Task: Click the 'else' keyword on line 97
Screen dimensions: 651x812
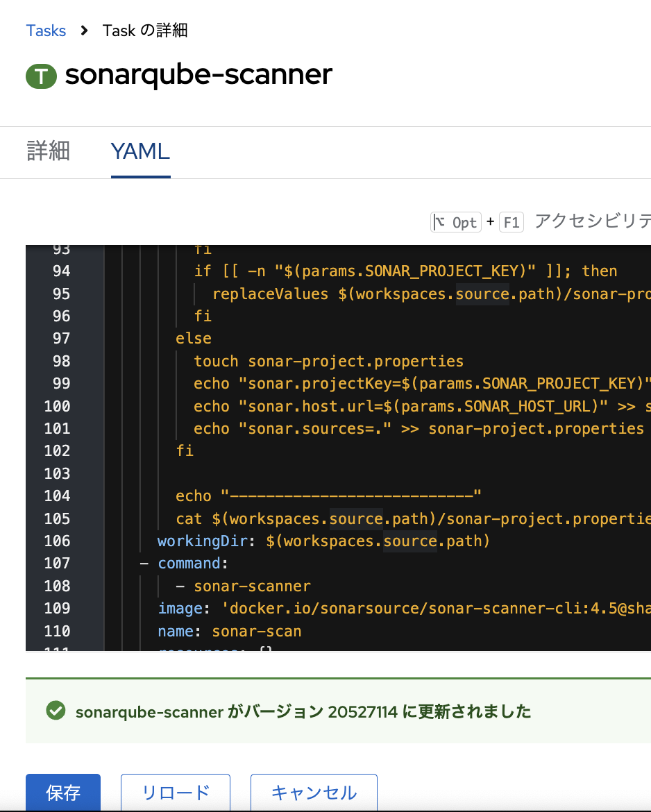Action: click(x=193, y=338)
